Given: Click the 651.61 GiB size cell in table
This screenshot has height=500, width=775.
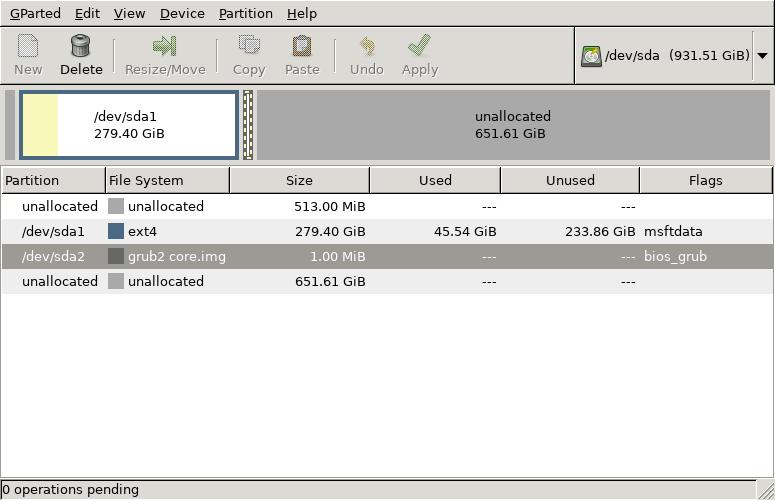Looking at the screenshot, I should pos(330,281).
